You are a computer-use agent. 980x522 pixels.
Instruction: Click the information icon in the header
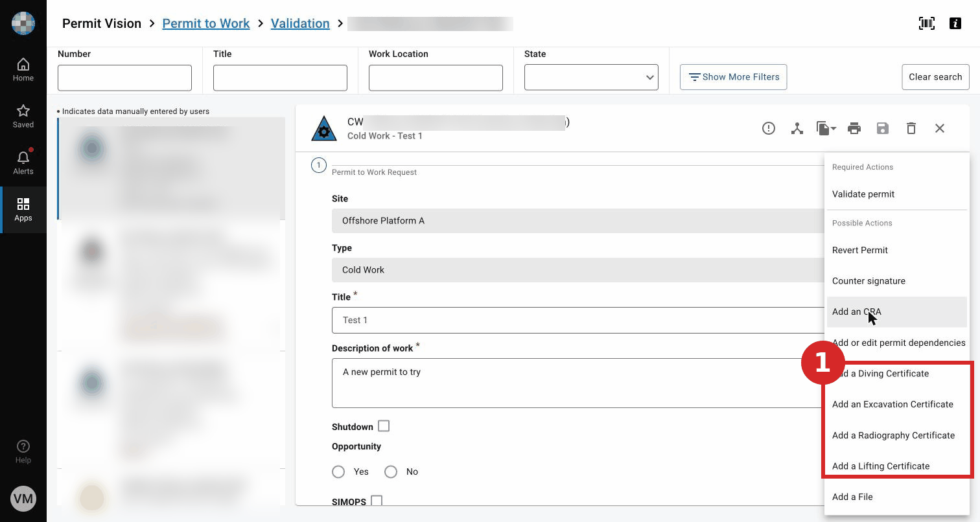click(x=955, y=23)
